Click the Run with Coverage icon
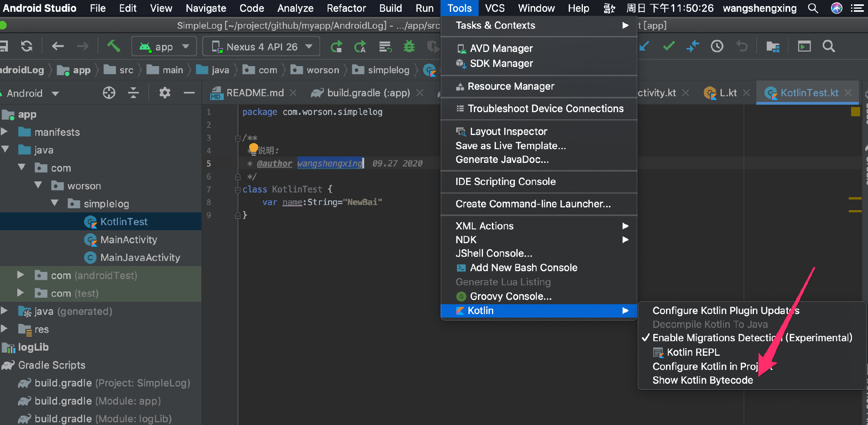The image size is (868, 425). (x=433, y=46)
